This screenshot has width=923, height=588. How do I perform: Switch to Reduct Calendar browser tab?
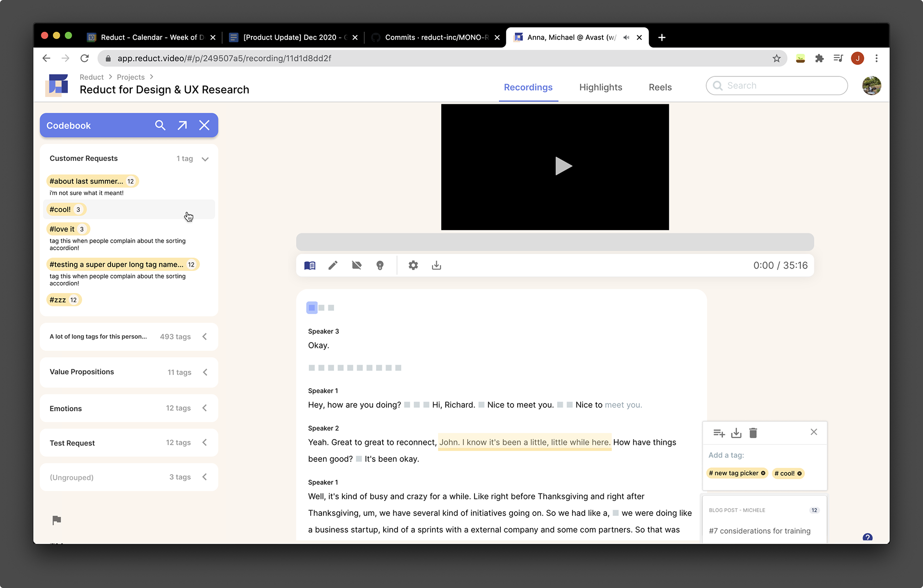point(153,37)
